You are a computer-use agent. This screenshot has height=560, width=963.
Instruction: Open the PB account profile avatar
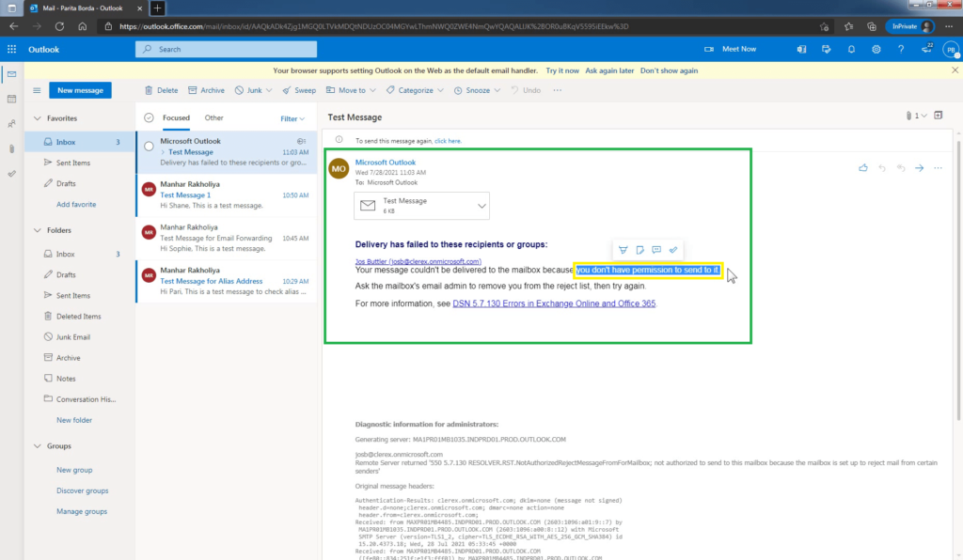(951, 50)
